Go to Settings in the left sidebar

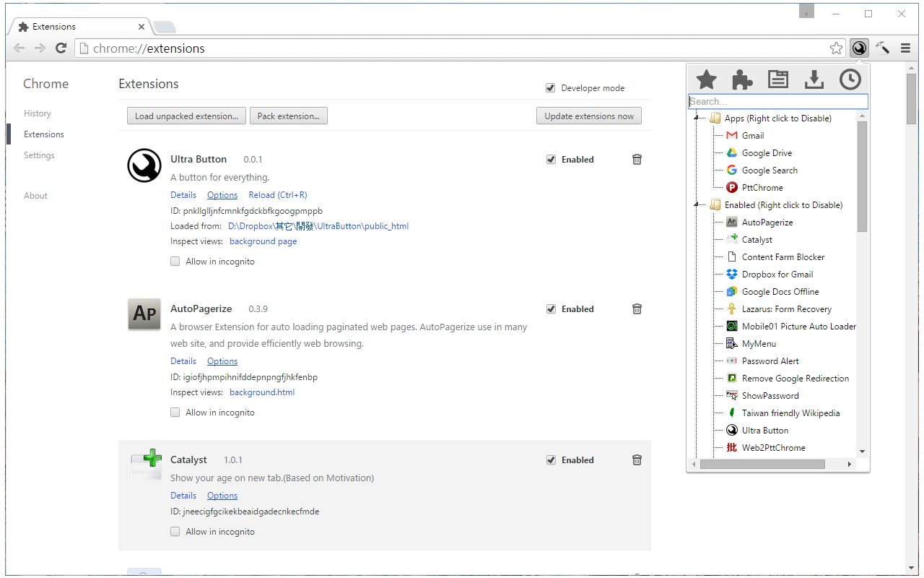pyautogui.click(x=39, y=155)
